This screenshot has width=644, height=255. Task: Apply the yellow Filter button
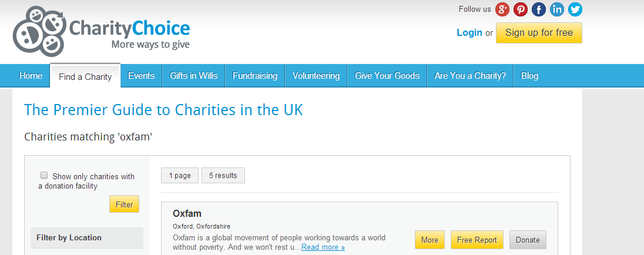tap(124, 204)
